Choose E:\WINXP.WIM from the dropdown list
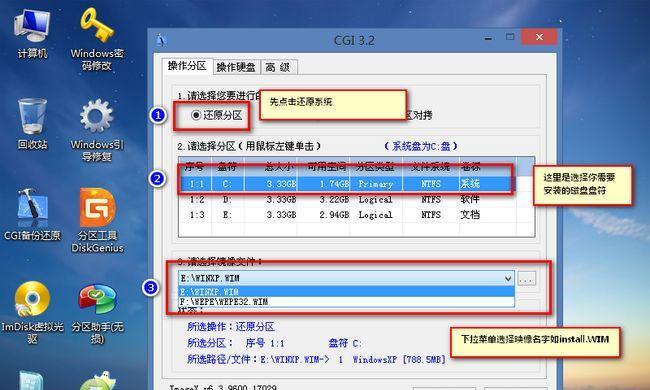 (347, 292)
